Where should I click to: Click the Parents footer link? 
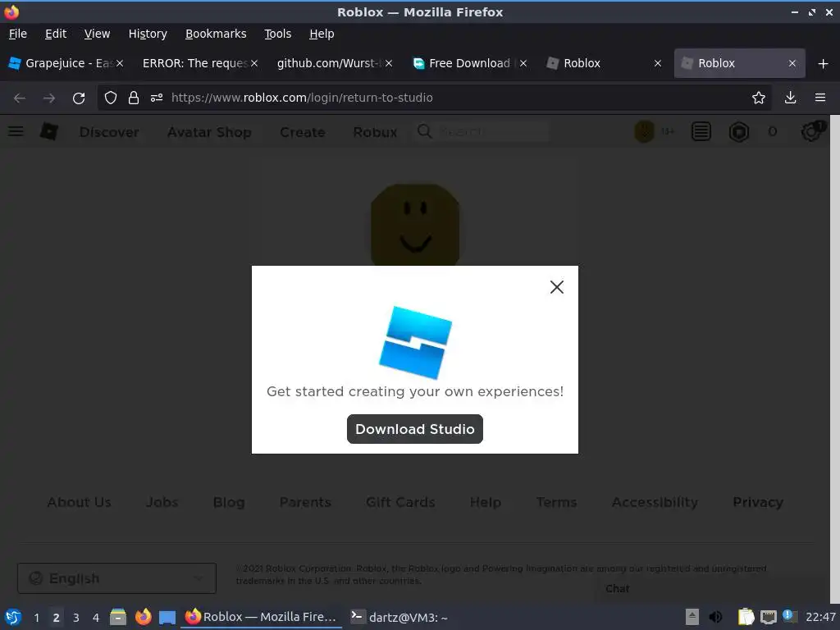click(x=305, y=503)
